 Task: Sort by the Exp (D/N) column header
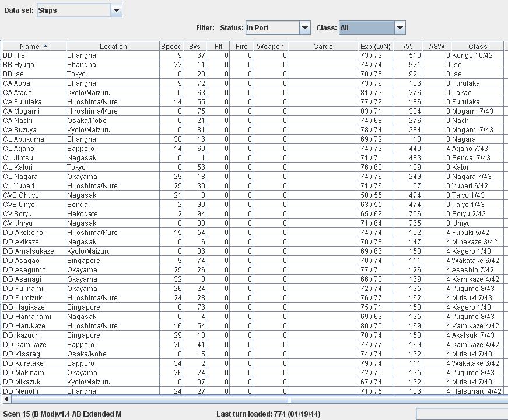pos(376,46)
